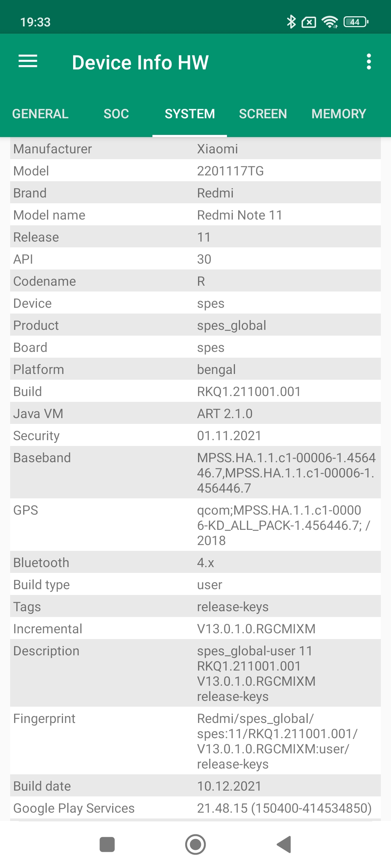Switch to the SOC tab

(x=116, y=114)
